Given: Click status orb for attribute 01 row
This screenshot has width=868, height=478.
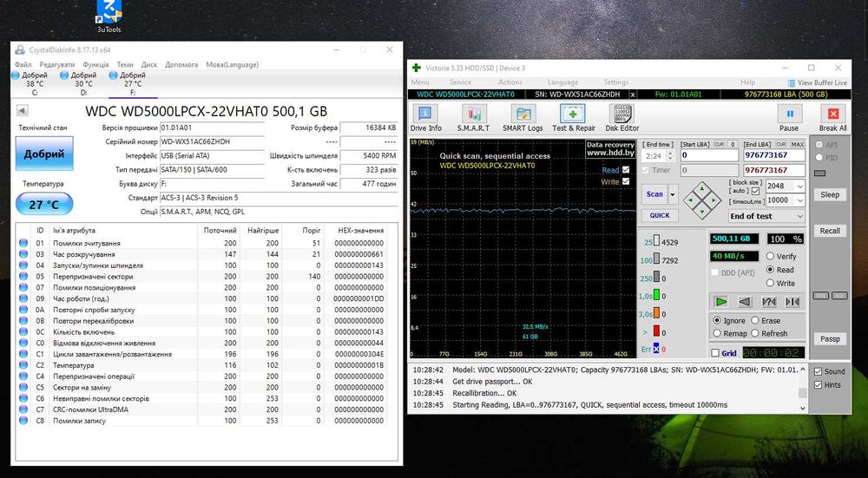Looking at the screenshot, I should click(23, 243).
